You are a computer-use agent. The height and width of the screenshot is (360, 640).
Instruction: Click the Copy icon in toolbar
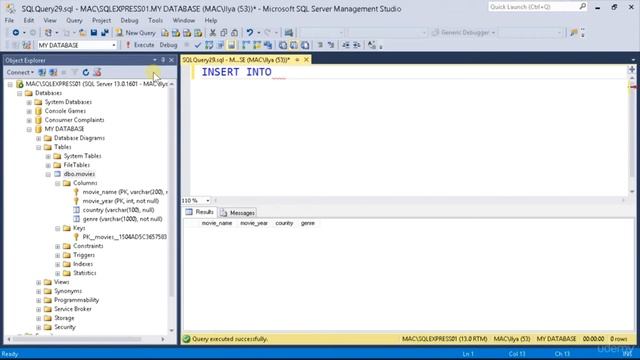(x=224, y=33)
